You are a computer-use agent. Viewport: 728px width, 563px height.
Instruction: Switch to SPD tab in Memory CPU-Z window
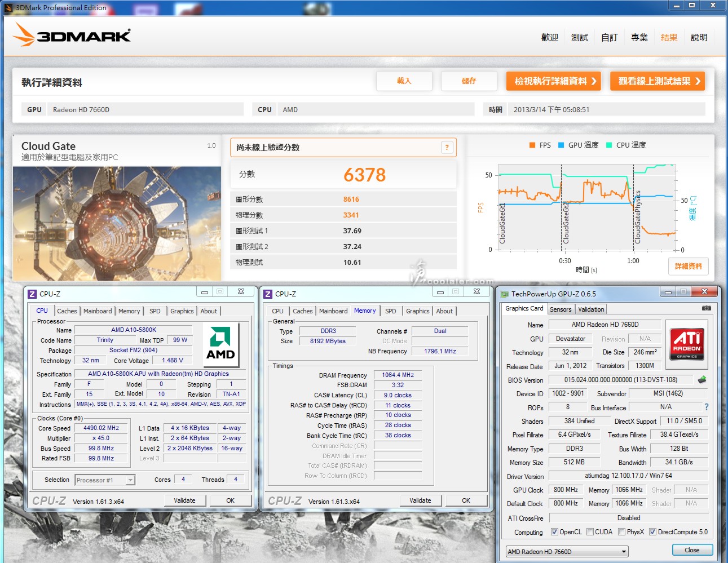tap(391, 311)
